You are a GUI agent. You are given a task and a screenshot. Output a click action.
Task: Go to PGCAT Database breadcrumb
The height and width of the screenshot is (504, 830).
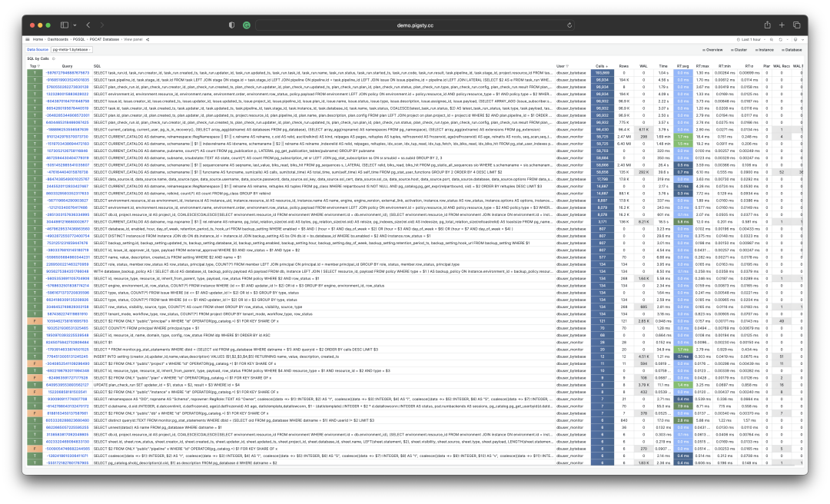pyautogui.click(x=106, y=38)
